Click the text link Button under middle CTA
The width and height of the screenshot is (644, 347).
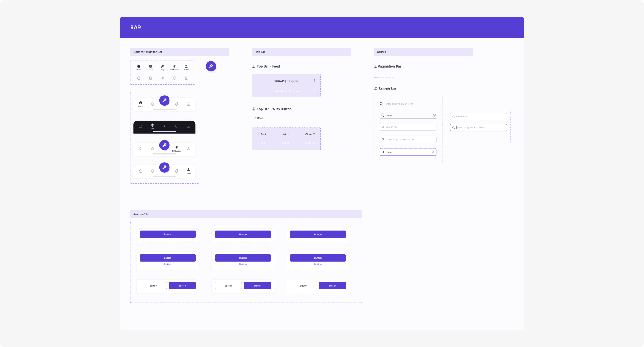pyautogui.click(x=243, y=264)
